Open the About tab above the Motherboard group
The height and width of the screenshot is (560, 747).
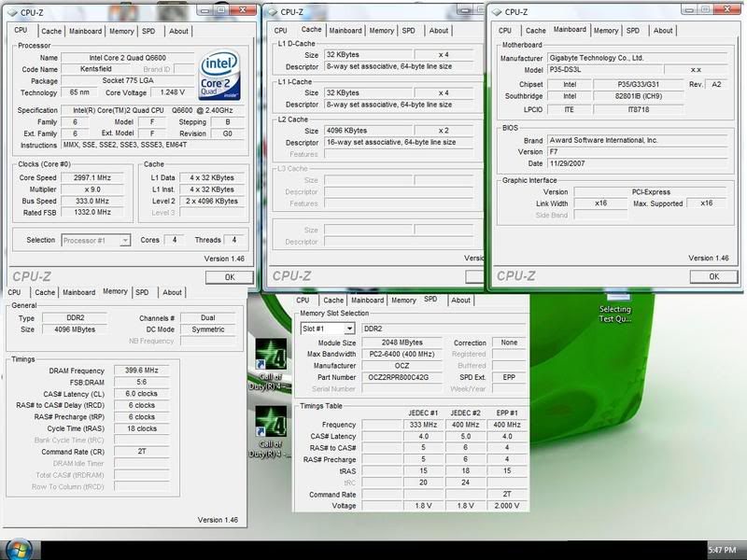tap(663, 31)
